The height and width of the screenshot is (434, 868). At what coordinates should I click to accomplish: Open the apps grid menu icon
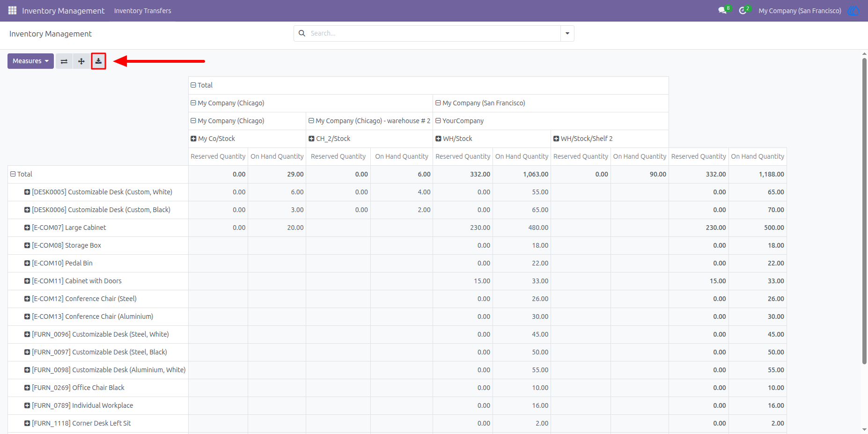[x=12, y=10]
